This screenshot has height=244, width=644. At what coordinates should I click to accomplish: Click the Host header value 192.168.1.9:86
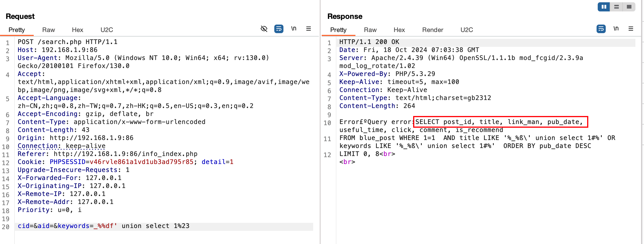tap(70, 50)
